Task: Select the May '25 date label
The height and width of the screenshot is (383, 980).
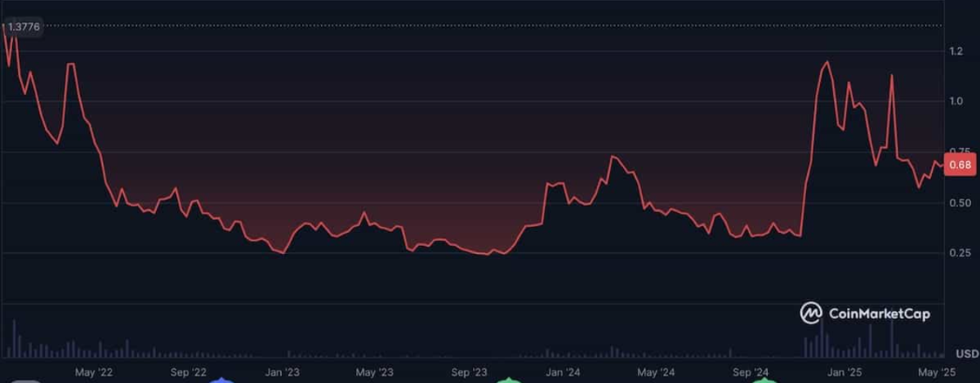Action: click(938, 372)
